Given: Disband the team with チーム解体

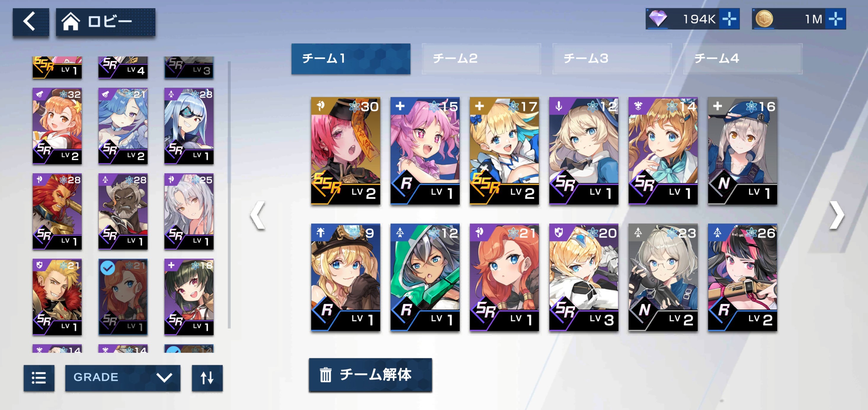Looking at the screenshot, I should point(370,375).
